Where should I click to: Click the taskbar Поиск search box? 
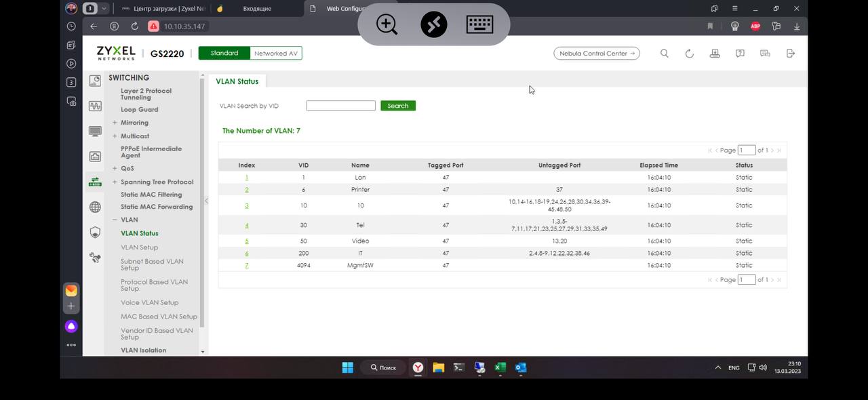point(383,367)
